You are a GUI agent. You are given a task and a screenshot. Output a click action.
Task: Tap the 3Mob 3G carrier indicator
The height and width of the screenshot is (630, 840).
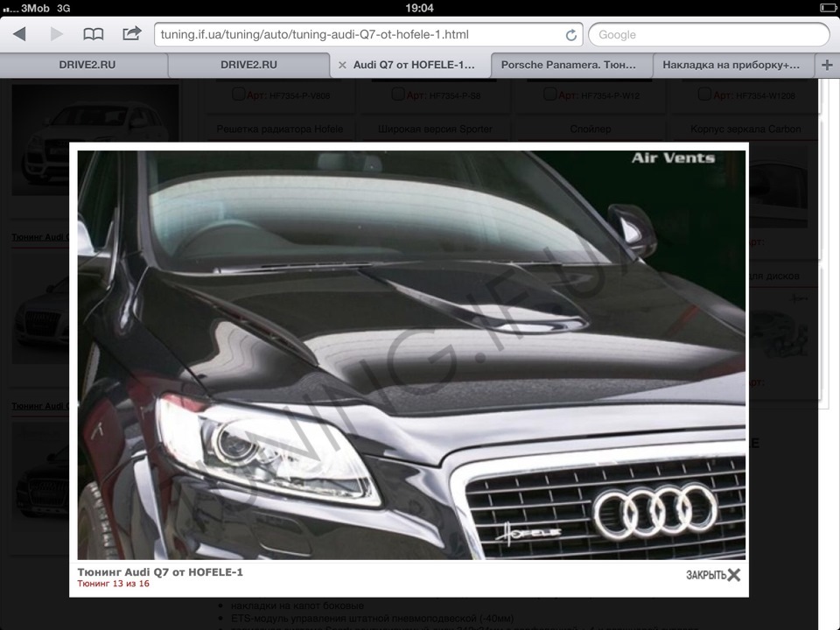pos(37,8)
